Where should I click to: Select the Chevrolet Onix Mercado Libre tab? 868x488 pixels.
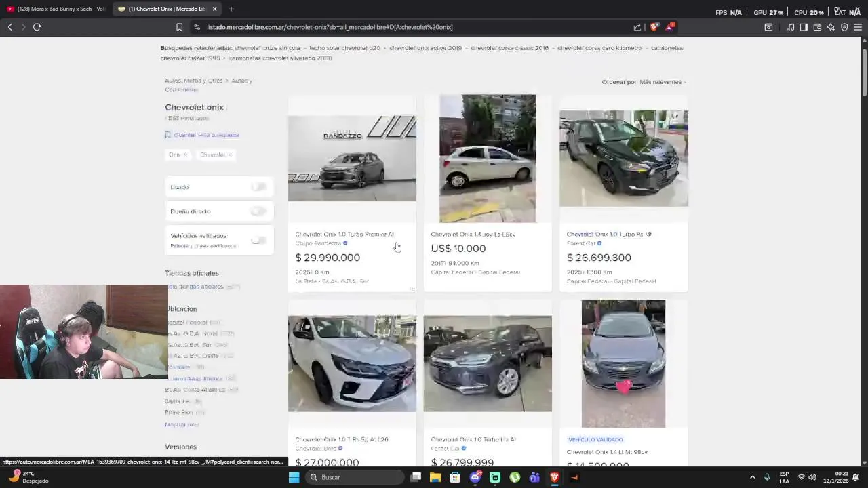coord(165,9)
